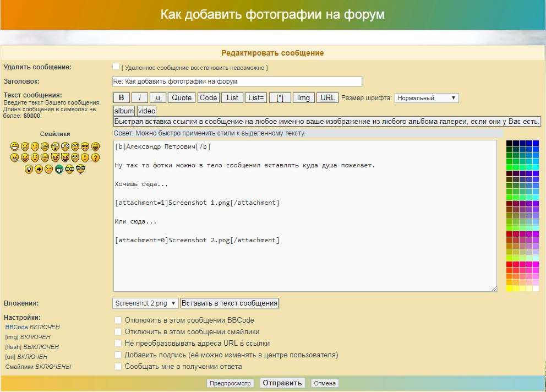Image resolution: width=546 pixels, height=392 pixels.
Task: Insert the question mark smiley
Action: click(x=95, y=158)
